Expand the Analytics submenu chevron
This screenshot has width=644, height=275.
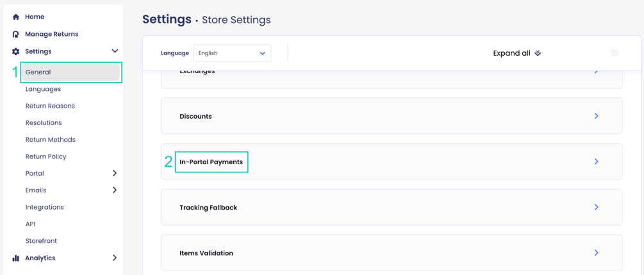pos(115,258)
